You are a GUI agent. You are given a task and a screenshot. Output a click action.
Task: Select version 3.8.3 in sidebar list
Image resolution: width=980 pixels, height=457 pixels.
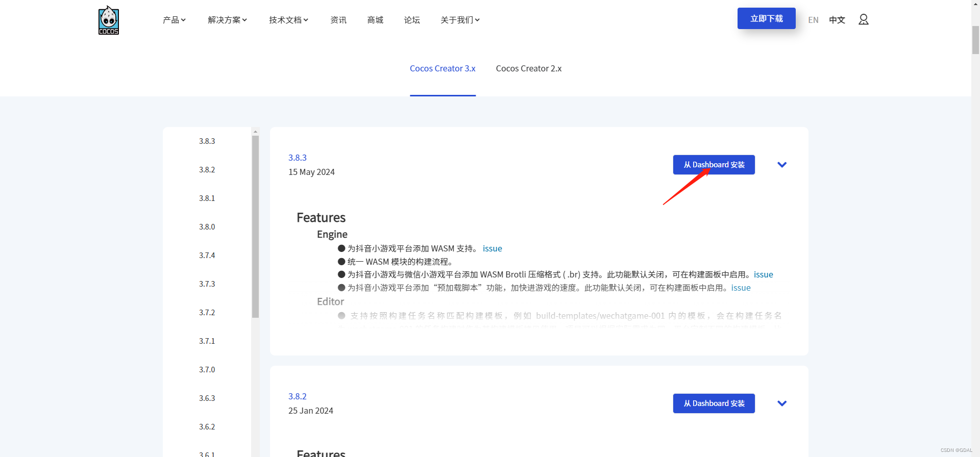pyautogui.click(x=207, y=141)
